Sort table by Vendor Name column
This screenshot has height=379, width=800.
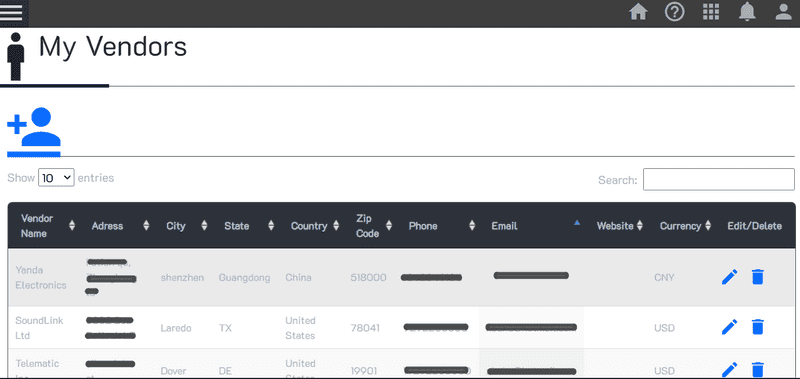click(46, 225)
